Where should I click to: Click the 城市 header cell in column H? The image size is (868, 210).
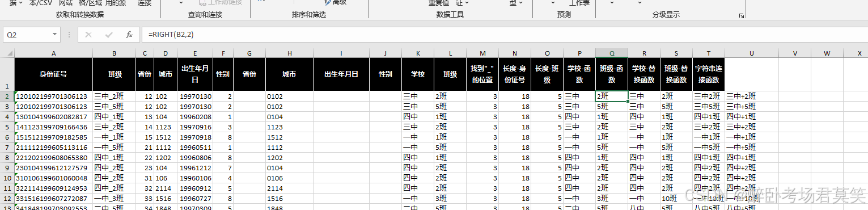[x=289, y=74]
